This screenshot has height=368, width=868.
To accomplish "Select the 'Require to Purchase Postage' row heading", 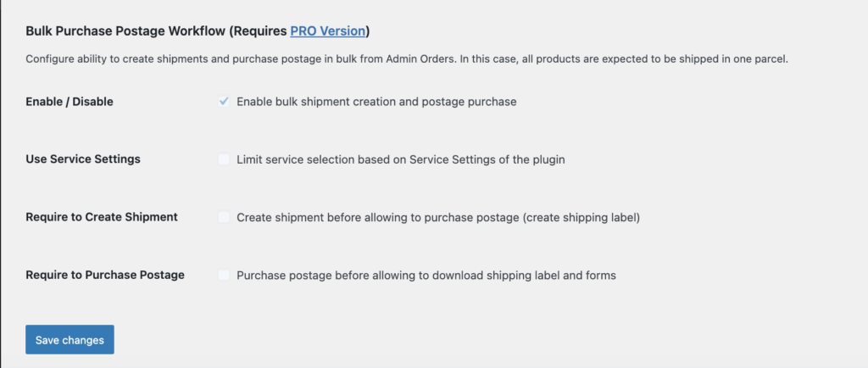I will tap(105, 275).
